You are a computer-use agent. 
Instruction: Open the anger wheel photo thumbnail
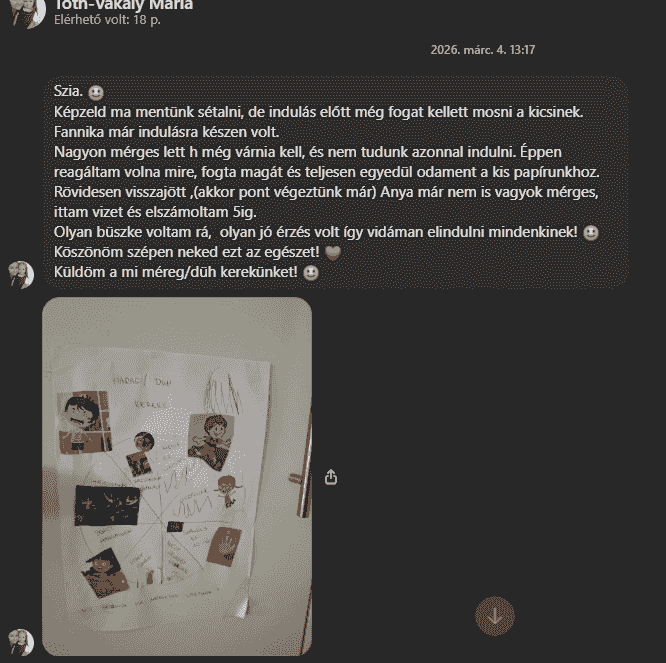point(177,477)
